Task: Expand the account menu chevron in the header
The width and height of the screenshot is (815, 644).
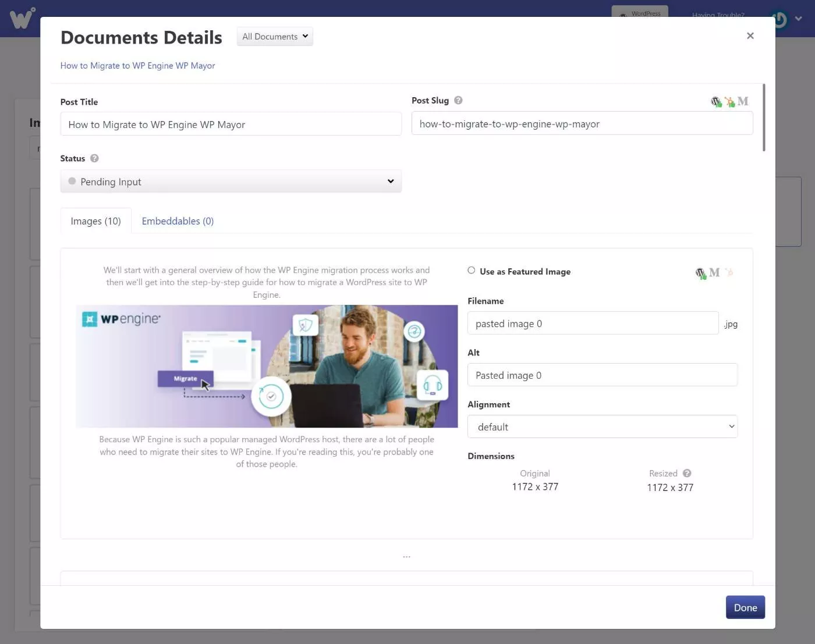Action: click(x=799, y=19)
